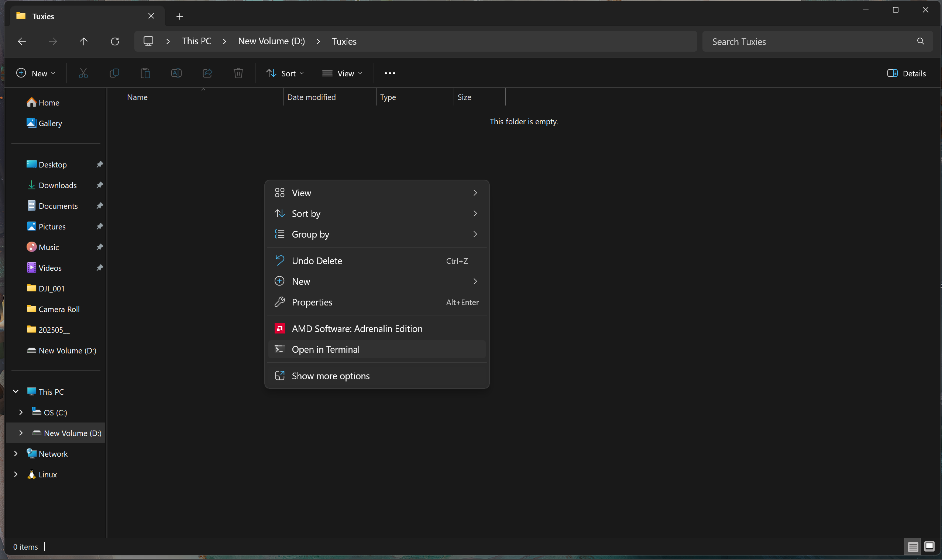Image resolution: width=942 pixels, height=560 pixels.
Task: Open Sort by submenu in context menu
Action: pos(377,214)
